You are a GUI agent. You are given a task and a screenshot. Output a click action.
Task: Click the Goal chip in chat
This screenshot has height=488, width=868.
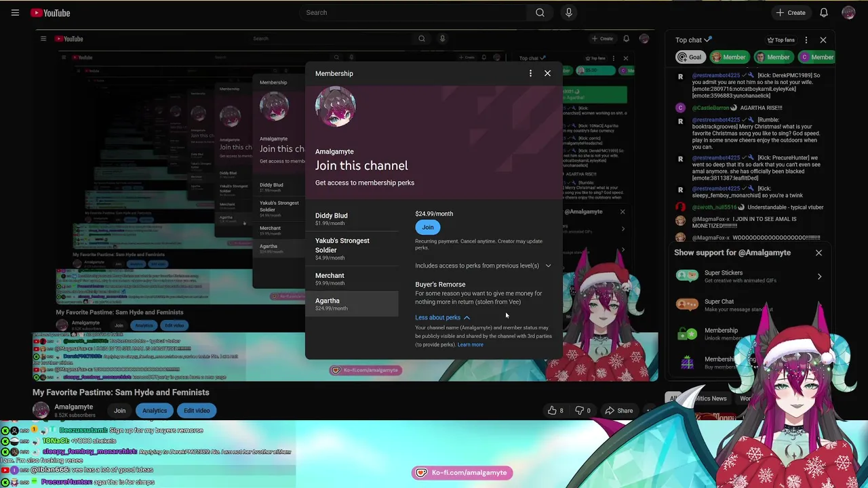(x=689, y=57)
